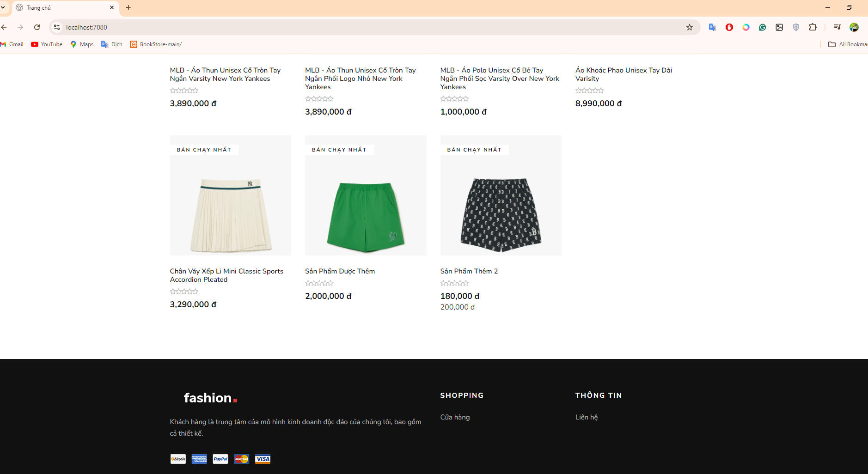The height and width of the screenshot is (474, 868).
Task: Open the Chrome profile avatar
Action: pos(854,27)
